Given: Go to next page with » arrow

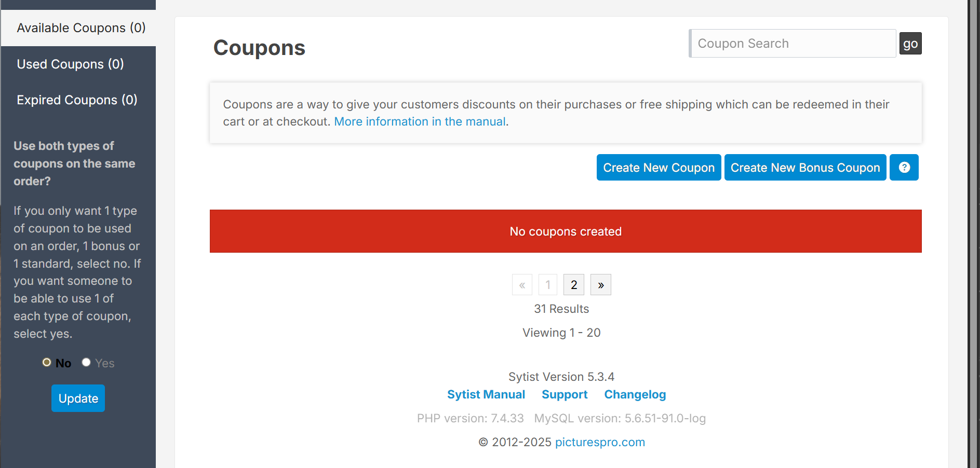Looking at the screenshot, I should [x=601, y=285].
